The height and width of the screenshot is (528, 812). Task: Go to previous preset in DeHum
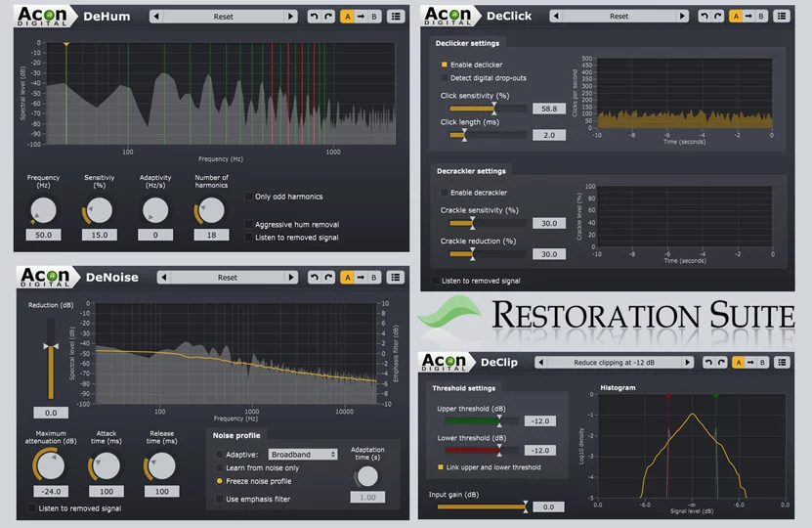click(156, 17)
